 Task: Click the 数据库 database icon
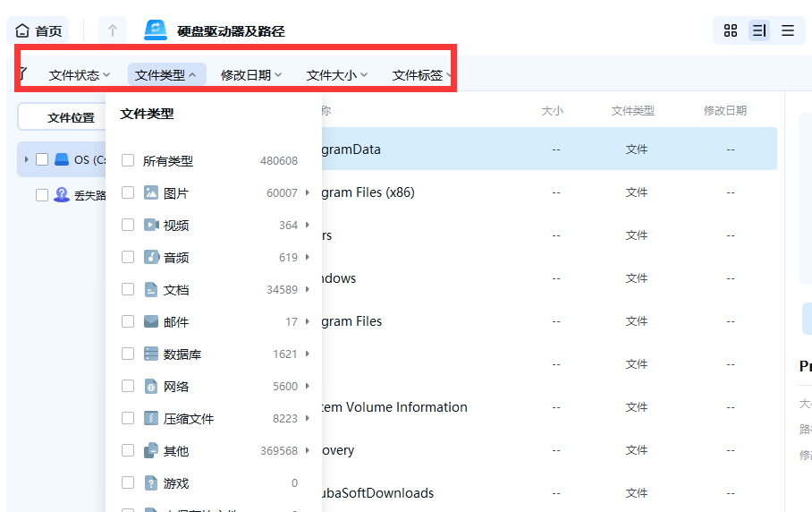click(x=151, y=354)
